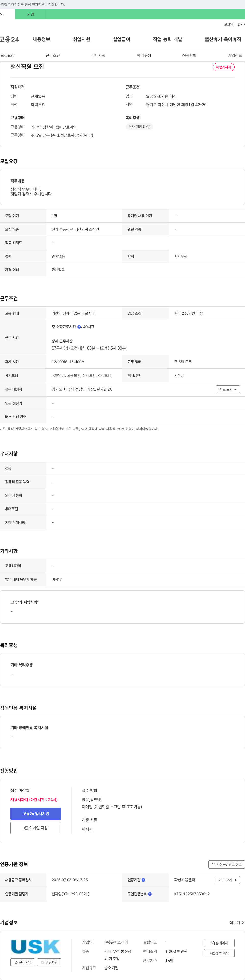245x980 pixels.
Task: Jump to the 전형방법 section tab
Action: [x=189, y=56]
